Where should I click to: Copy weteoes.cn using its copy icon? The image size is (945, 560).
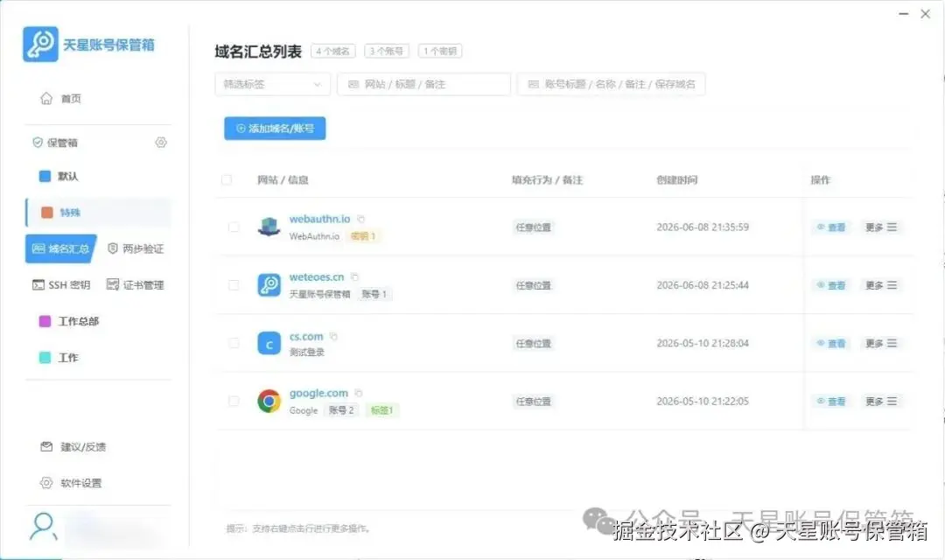(355, 276)
